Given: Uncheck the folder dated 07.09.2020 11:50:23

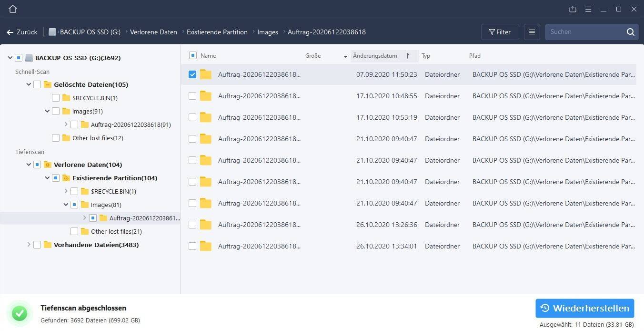Looking at the screenshot, I should (192, 74).
